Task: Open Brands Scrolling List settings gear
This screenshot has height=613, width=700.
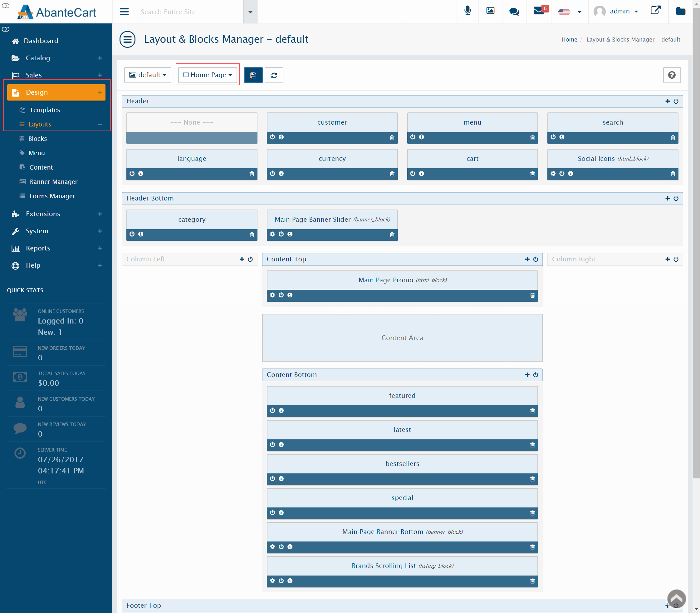Action: (x=272, y=581)
